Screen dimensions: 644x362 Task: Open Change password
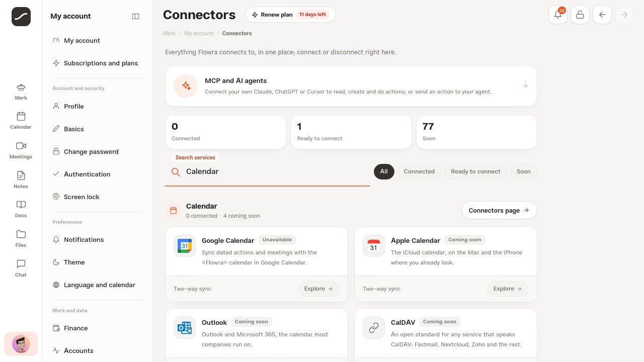pos(97,152)
